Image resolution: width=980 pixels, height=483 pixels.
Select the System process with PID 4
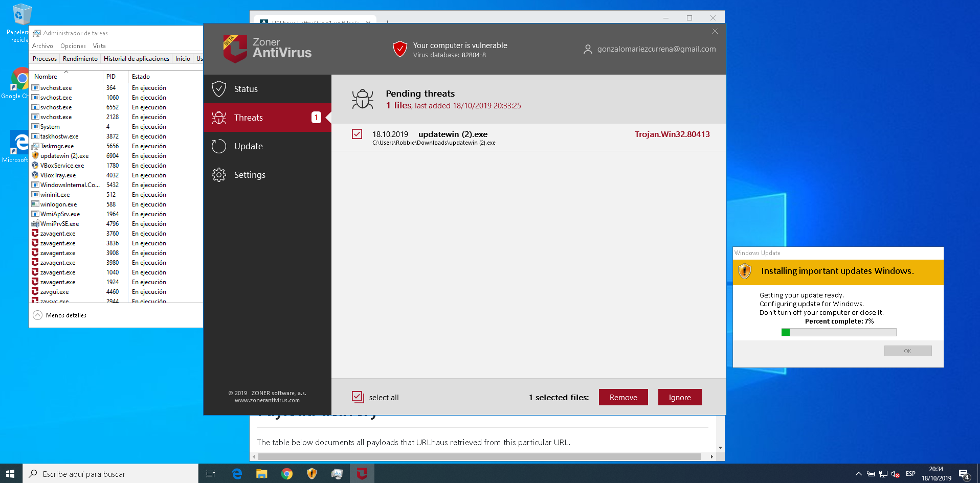click(117, 127)
